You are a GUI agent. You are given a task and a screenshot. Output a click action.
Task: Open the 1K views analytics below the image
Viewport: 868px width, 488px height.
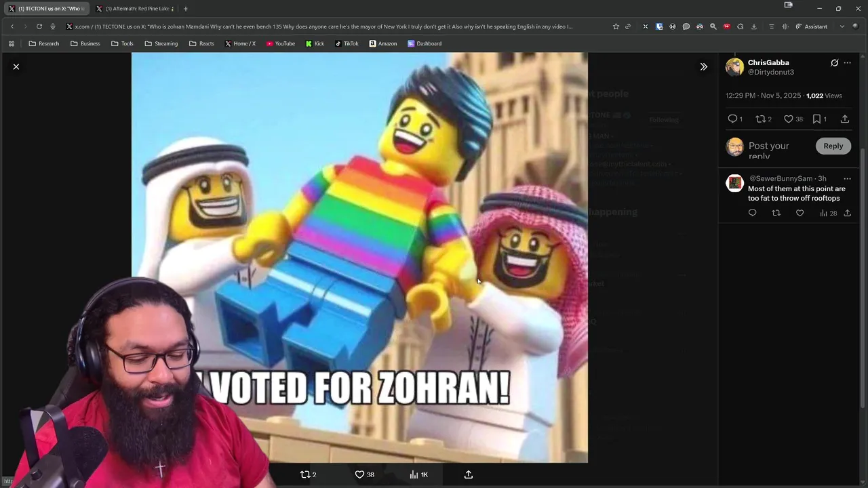coord(418,474)
